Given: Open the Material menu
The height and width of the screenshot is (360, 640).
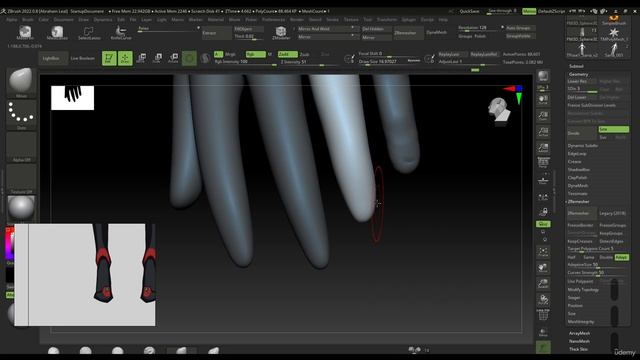Looking at the screenshot, I should (x=216, y=20).
